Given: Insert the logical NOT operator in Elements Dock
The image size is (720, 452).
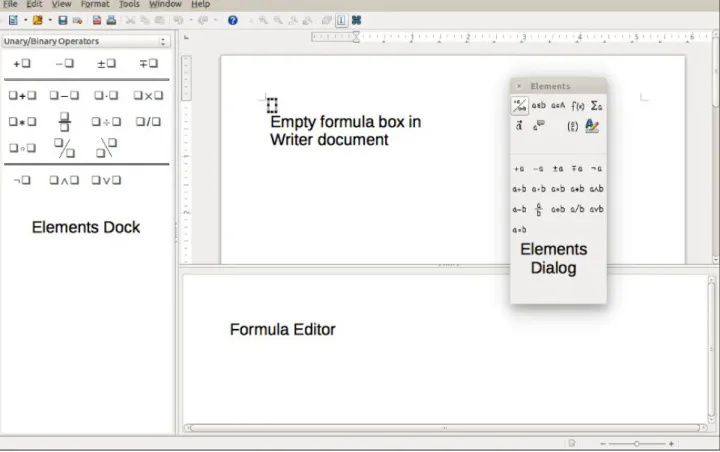Looking at the screenshot, I should (22, 180).
